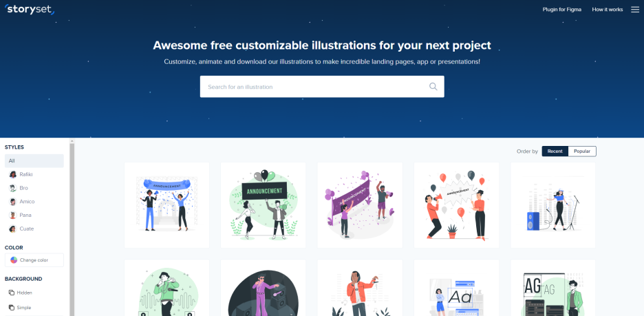Open the orange jacket man illustration
This screenshot has height=316, width=644.
360,288
